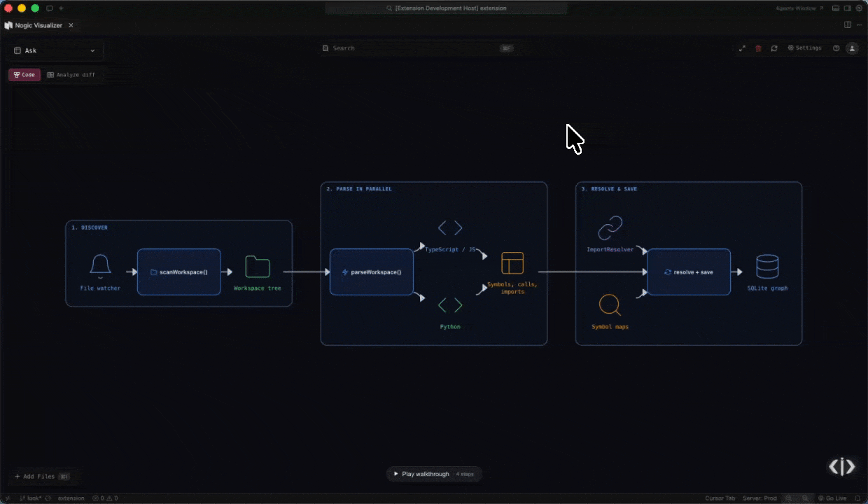This screenshot has height=504, width=868.
Task: Click the more actions ellipsis icon
Action: click(859, 25)
